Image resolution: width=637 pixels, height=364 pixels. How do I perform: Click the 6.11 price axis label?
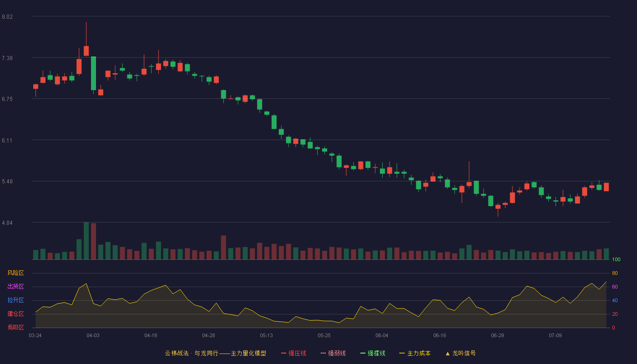pyautogui.click(x=7, y=141)
